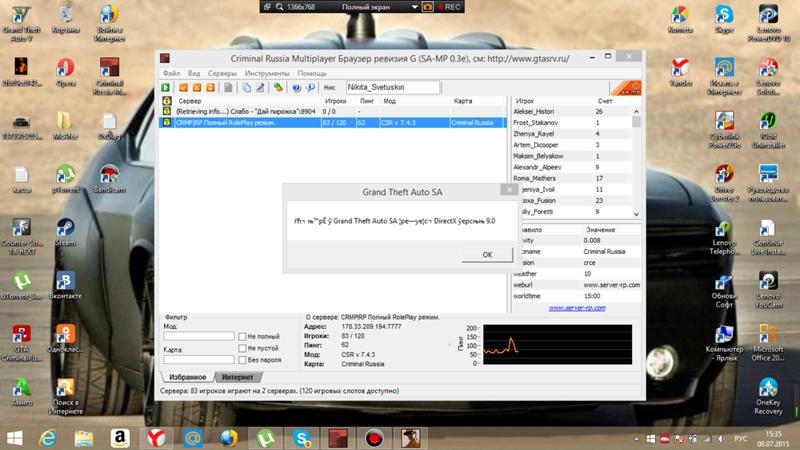This screenshot has height=450, width=800.
Task: Open Skype from the taskbar
Action: (x=302, y=438)
